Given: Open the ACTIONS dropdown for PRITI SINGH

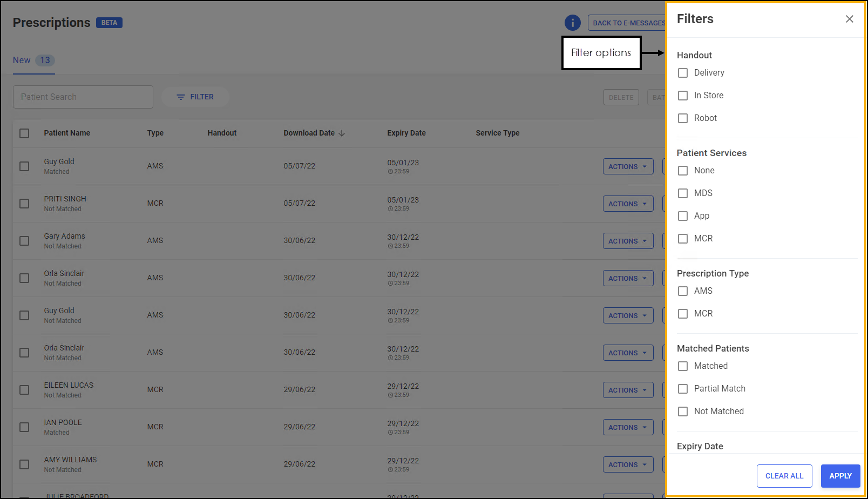Looking at the screenshot, I should tap(628, 204).
